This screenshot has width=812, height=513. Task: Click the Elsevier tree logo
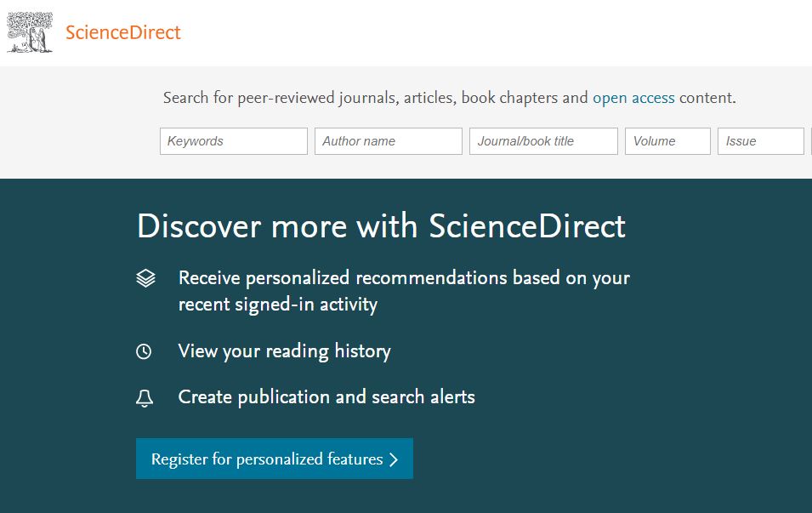tap(30, 32)
